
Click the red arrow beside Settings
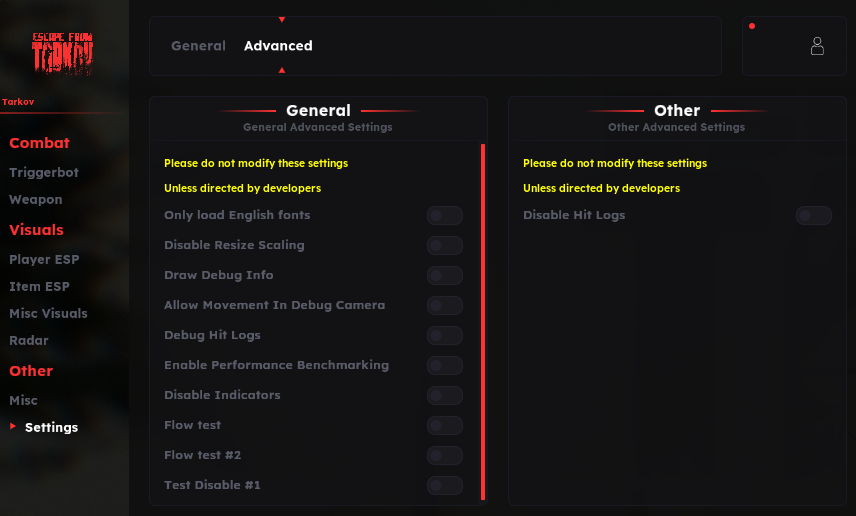pyautogui.click(x=13, y=427)
